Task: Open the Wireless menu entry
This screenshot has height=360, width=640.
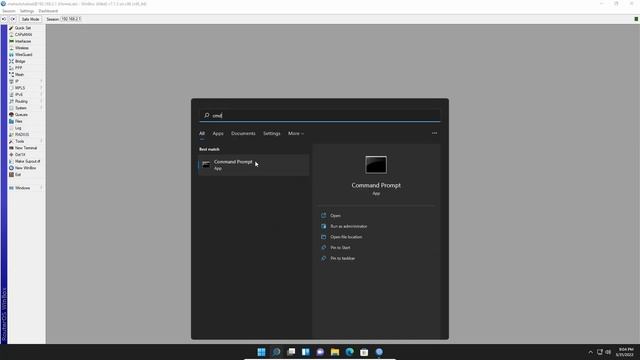Action: point(22,48)
